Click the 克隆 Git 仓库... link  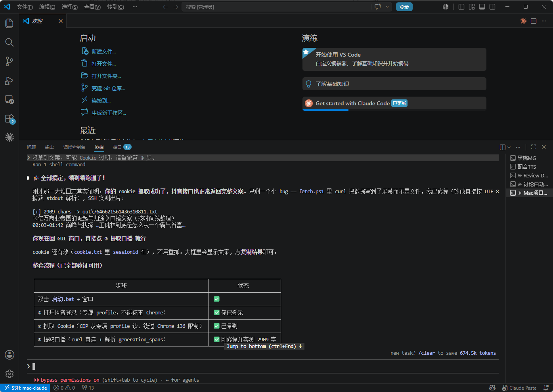pos(108,88)
